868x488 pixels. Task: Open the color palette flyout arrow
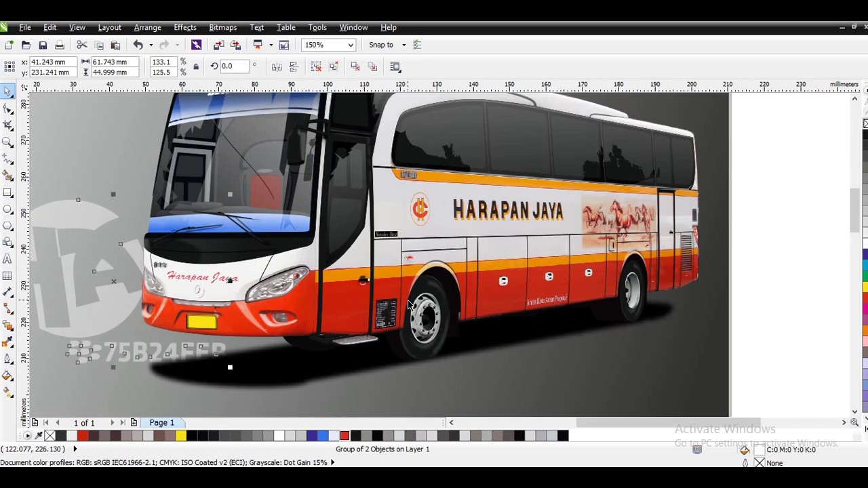click(x=28, y=436)
